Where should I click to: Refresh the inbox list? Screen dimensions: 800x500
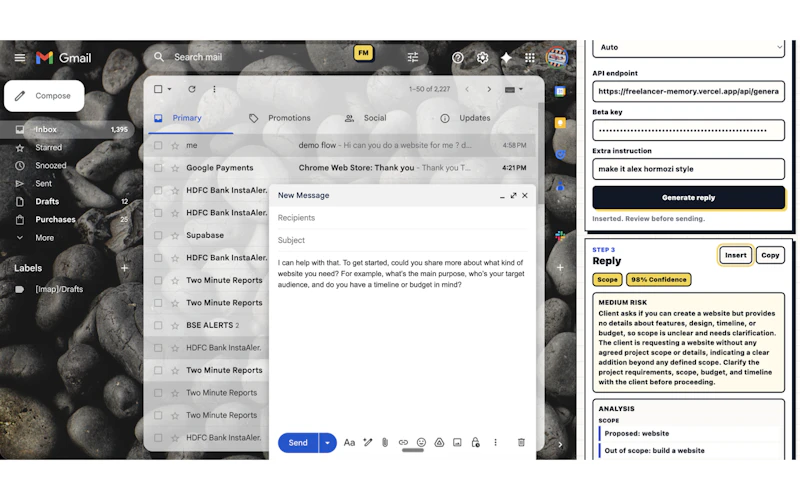[192, 89]
